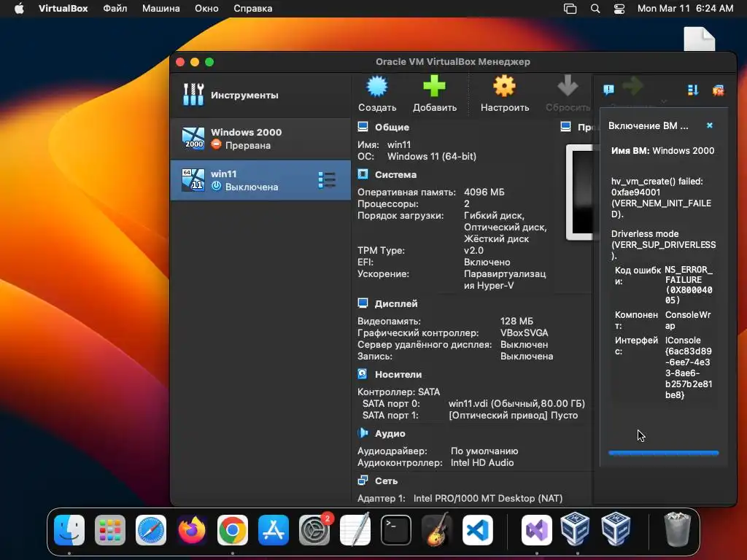Open GarageBand from the dock
Screen dimensions: 747x560
click(437, 530)
